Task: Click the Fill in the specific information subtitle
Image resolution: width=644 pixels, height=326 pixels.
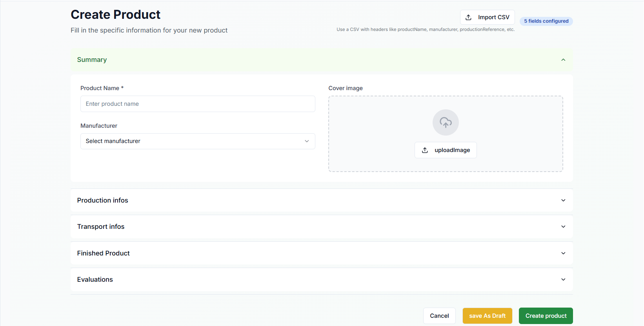Action: 149,30
